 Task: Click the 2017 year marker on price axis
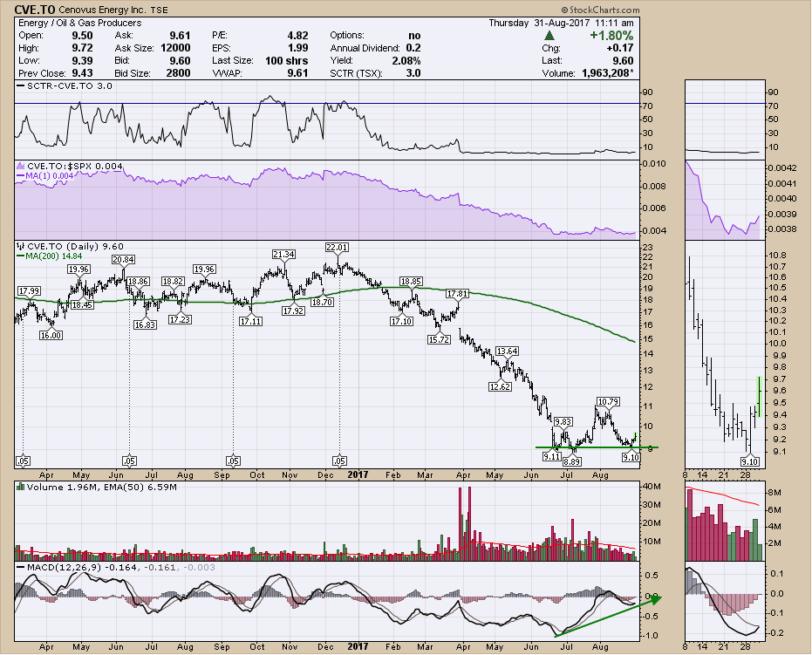click(359, 474)
